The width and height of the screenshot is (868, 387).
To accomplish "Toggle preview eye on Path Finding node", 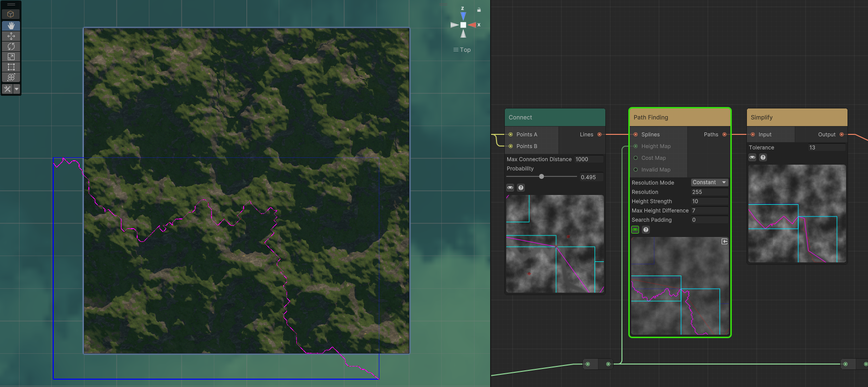I will tap(635, 230).
